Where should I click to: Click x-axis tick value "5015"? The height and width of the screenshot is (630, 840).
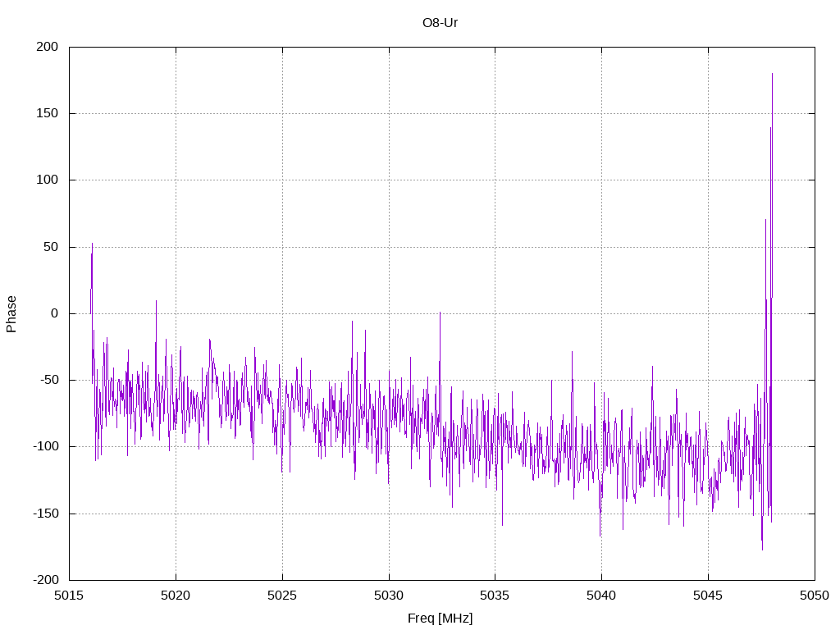coord(70,596)
